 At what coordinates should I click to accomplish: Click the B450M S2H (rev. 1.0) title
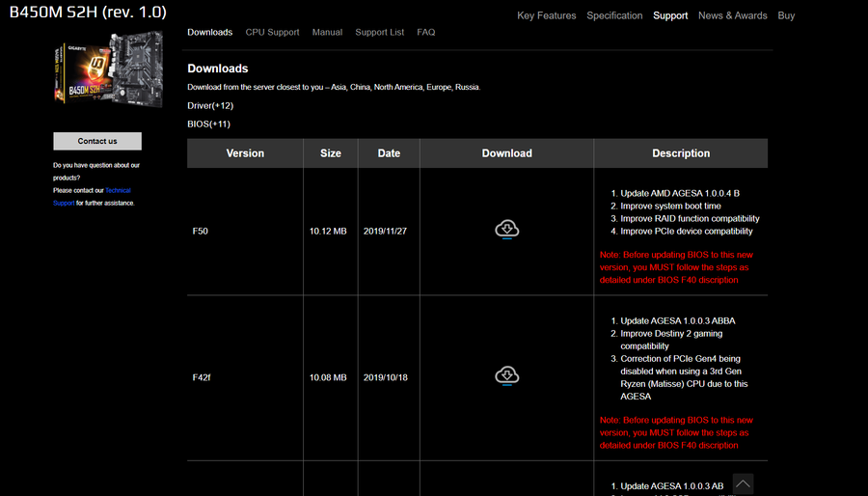click(88, 12)
